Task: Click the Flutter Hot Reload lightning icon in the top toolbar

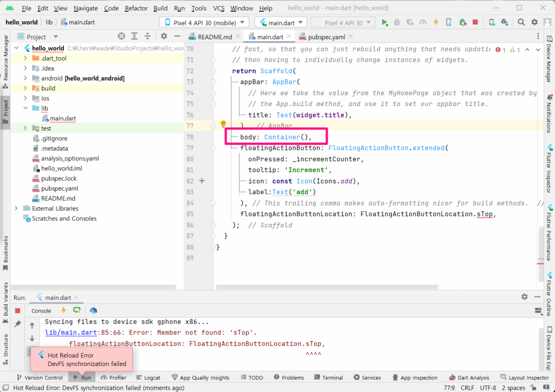Action: [436, 22]
